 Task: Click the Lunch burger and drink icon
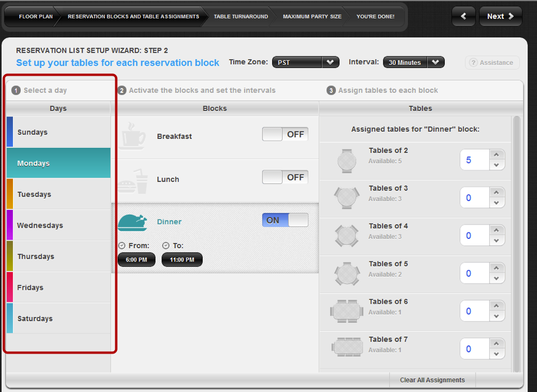[x=133, y=182]
